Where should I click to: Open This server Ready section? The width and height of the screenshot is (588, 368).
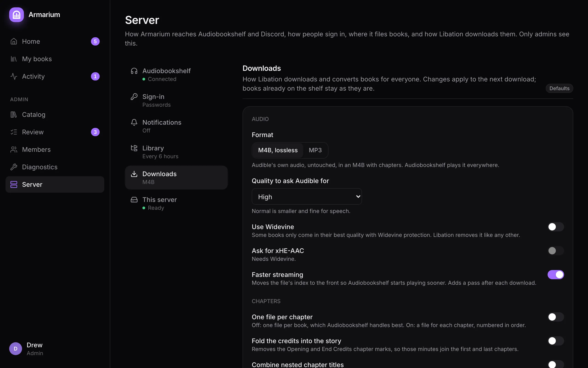click(176, 204)
